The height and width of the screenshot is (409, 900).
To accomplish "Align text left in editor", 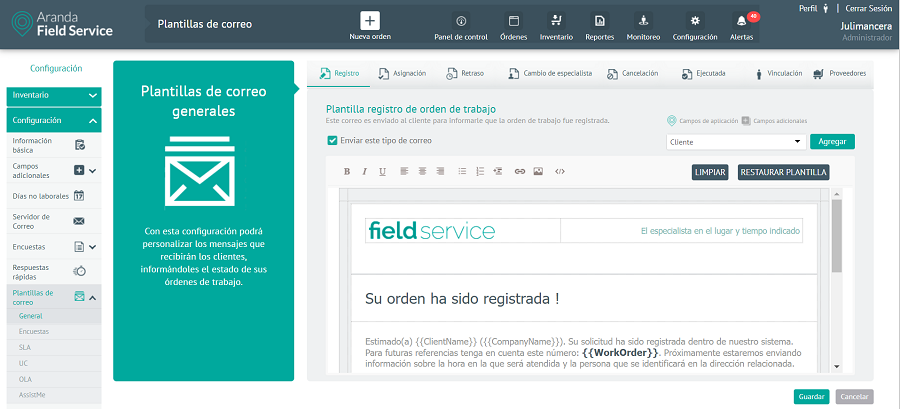I will [404, 171].
